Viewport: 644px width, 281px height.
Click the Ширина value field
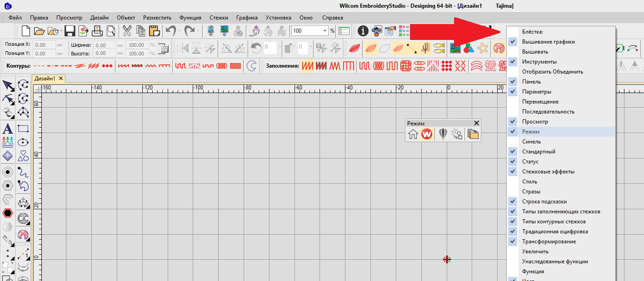pos(104,45)
